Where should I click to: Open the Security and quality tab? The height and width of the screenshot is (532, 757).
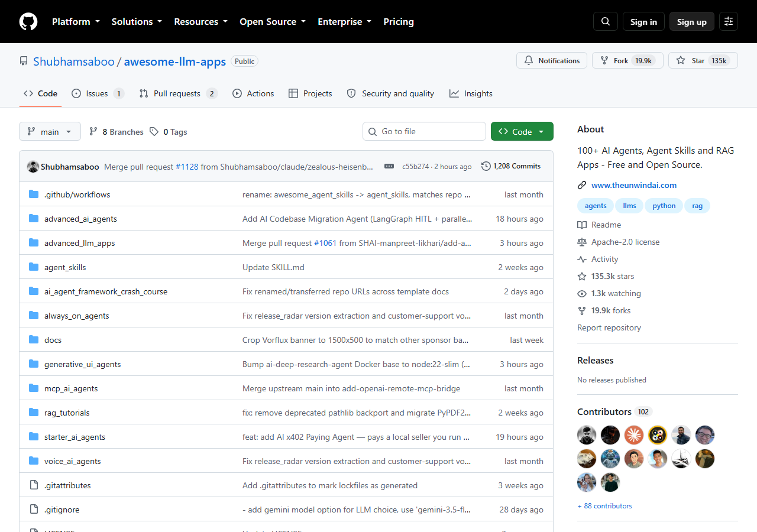[x=390, y=93]
